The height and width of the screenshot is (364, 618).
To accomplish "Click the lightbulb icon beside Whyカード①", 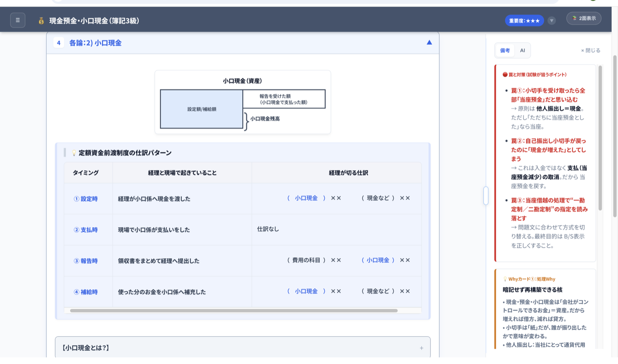I will (x=505, y=279).
